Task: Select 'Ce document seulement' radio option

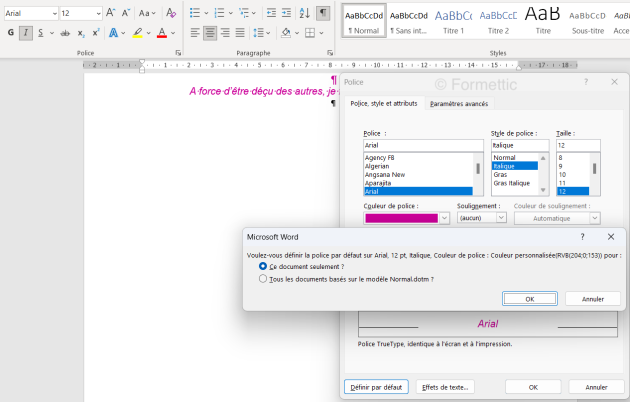Action: pyautogui.click(x=263, y=267)
